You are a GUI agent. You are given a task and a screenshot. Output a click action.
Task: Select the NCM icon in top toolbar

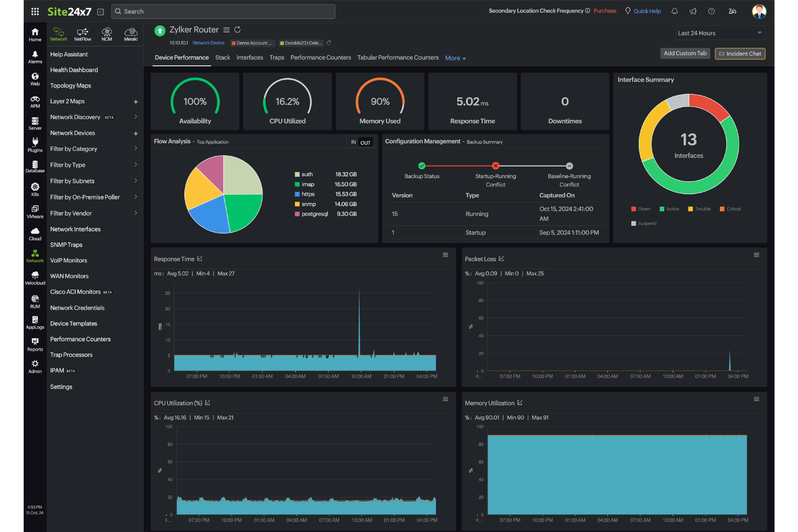click(x=107, y=34)
